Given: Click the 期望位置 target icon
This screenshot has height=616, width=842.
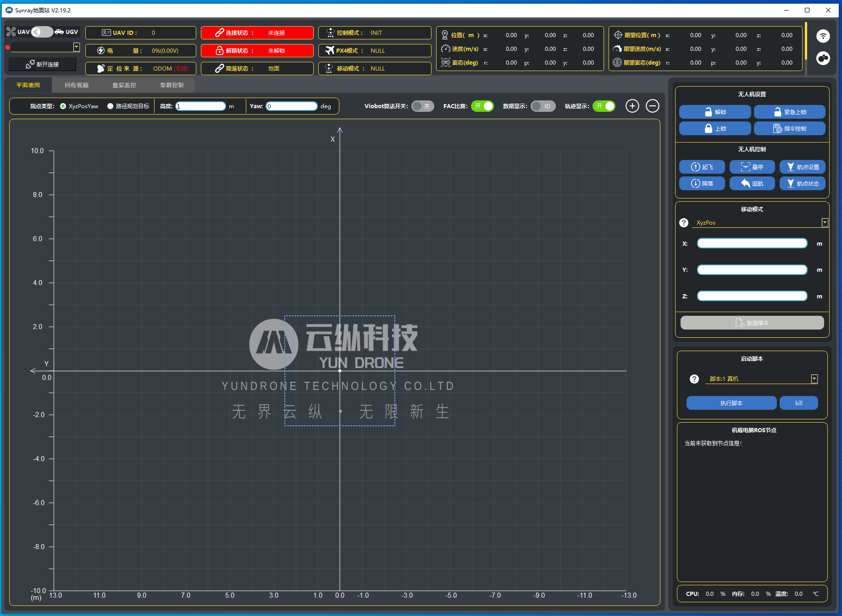Looking at the screenshot, I should click(x=618, y=35).
